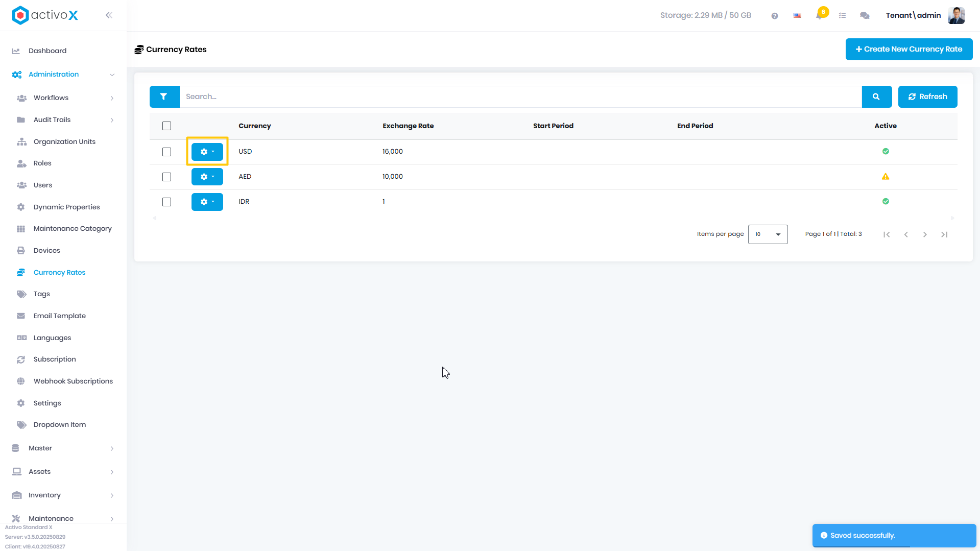Viewport: 980px width, 551px height.
Task: Open Subscription in the sidebar
Action: (x=55, y=360)
